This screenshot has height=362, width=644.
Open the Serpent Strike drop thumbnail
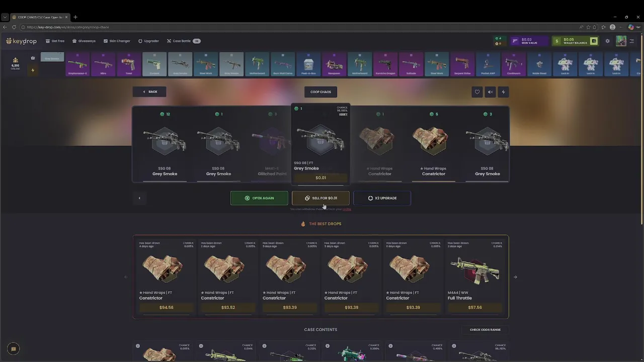462,64
